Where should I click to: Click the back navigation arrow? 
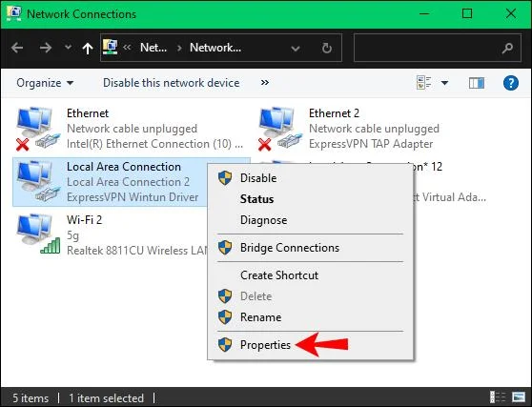point(17,48)
